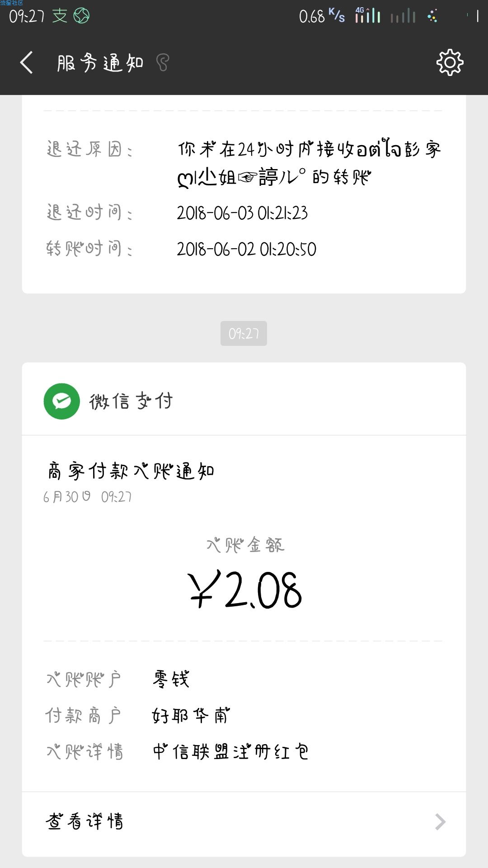The width and height of the screenshot is (488, 868).
Task: Select the ¥2.08 received amount
Action: click(244, 589)
